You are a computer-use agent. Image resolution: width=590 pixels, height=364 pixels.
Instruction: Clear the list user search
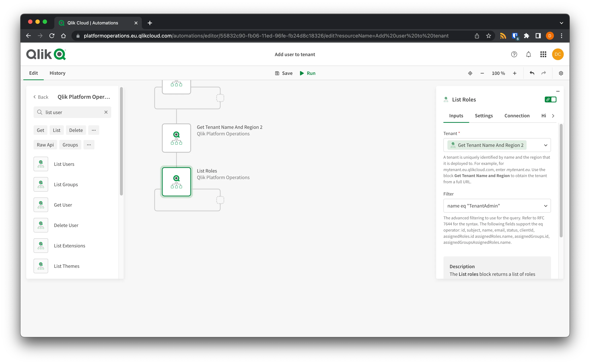coord(106,112)
